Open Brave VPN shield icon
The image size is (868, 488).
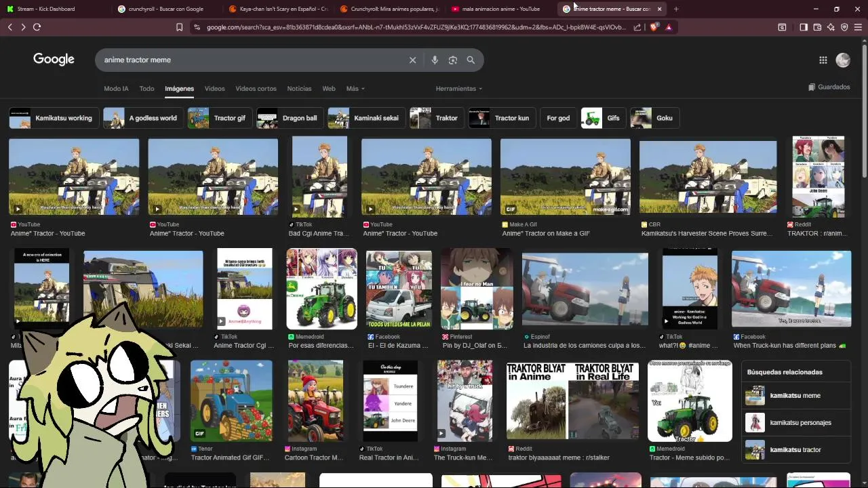(844, 27)
